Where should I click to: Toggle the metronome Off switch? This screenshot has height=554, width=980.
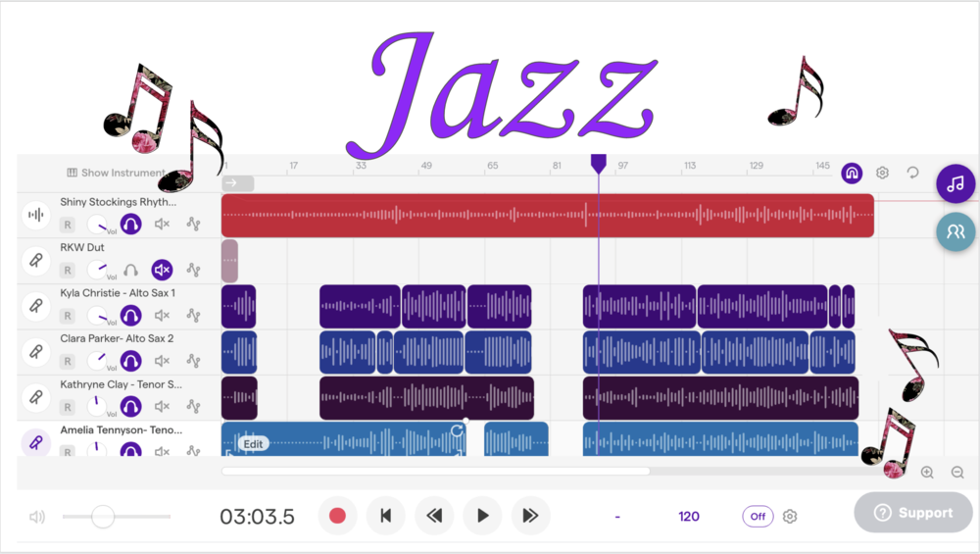point(758,517)
